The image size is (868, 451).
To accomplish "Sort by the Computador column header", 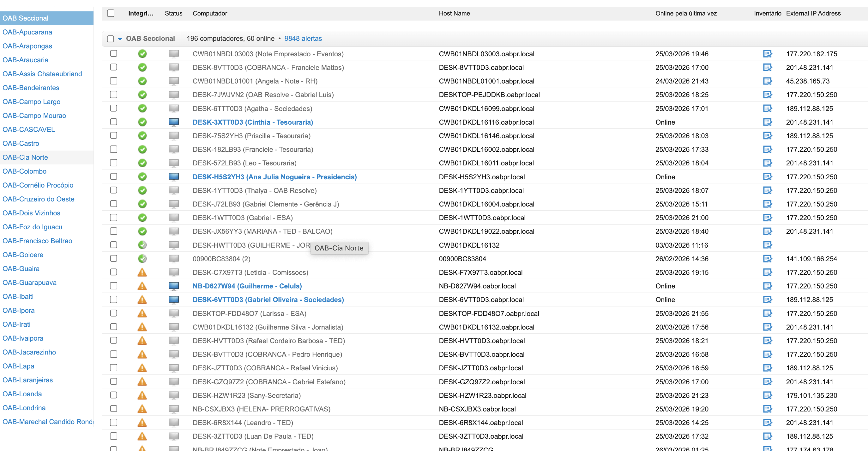I will pos(210,13).
